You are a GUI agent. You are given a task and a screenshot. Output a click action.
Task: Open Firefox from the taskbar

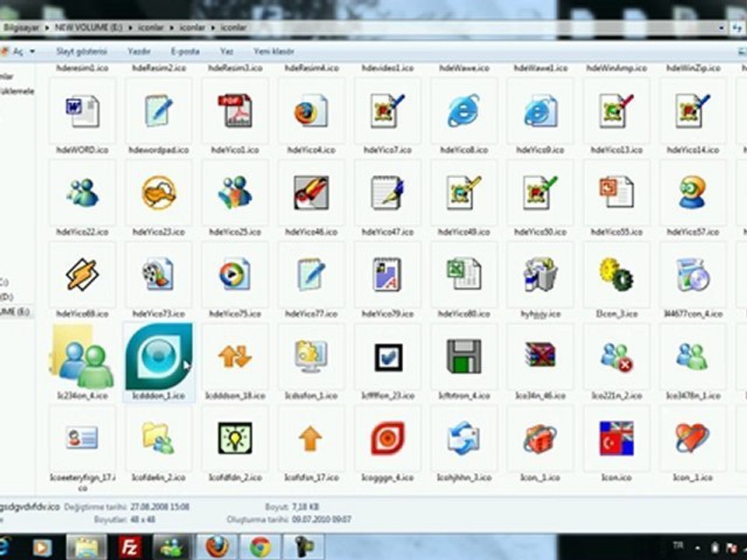[217, 547]
